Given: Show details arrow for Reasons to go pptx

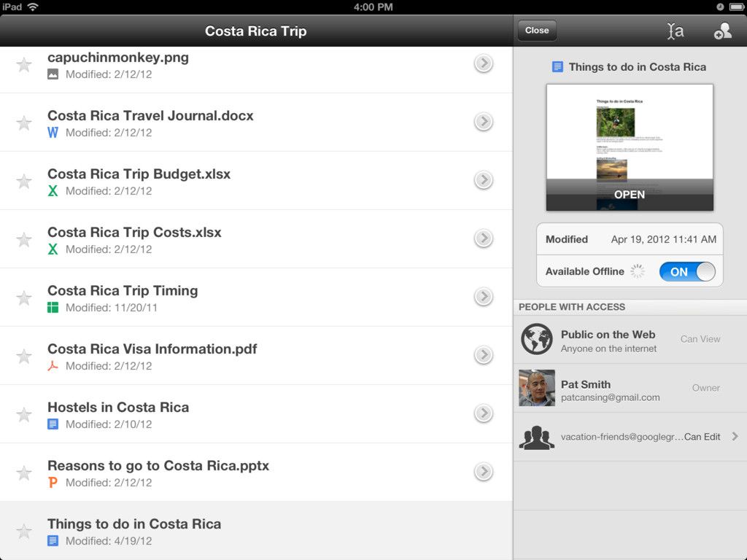Looking at the screenshot, I should 484,472.
